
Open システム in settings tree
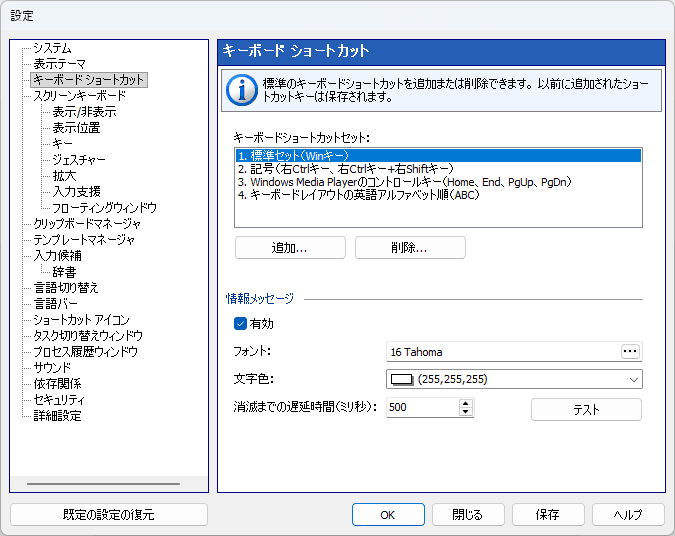tap(53, 48)
